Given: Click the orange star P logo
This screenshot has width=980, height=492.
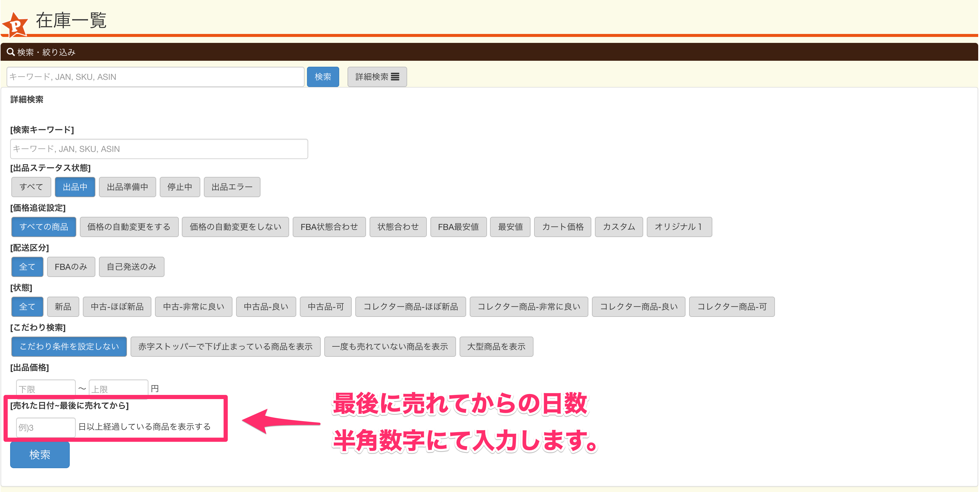Looking at the screenshot, I should point(15,24).
